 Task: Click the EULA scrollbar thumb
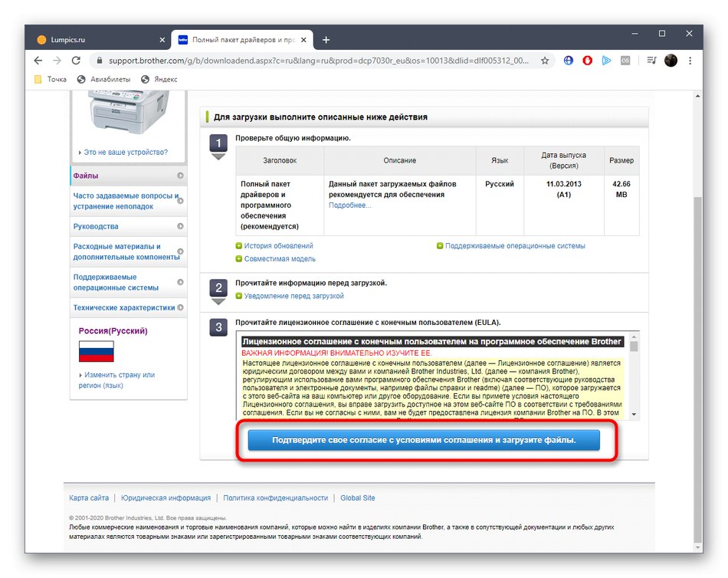coord(634,346)
